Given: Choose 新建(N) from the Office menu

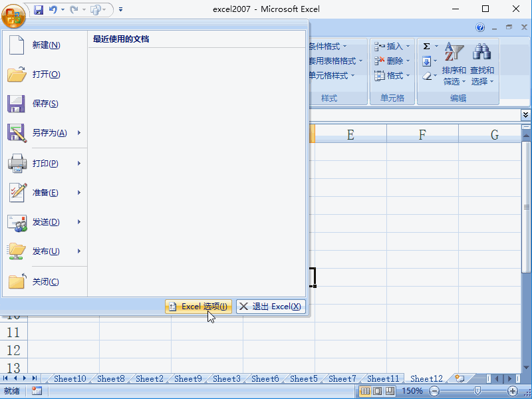Looking at the screenshot, I should coord(45,45).
